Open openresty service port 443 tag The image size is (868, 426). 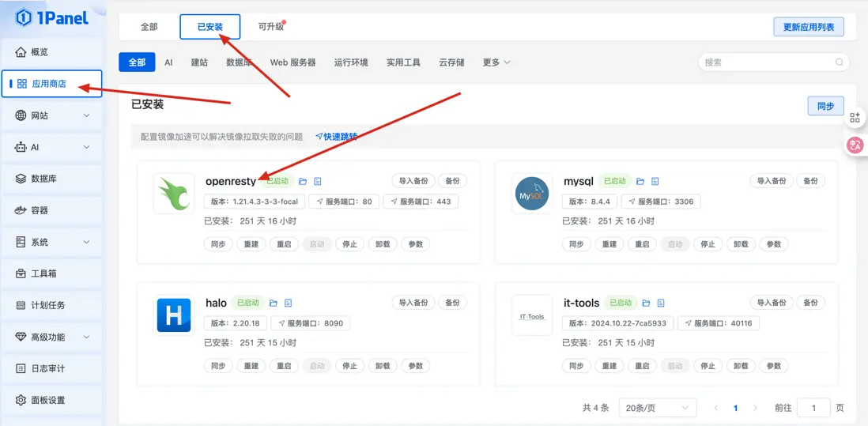click(421, 202)
